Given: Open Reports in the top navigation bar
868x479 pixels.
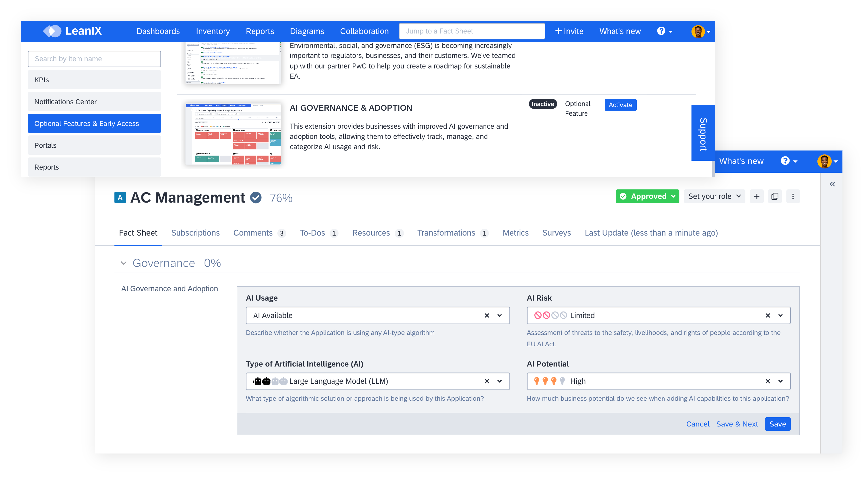Looking at the screenshot, I should [260, 31].
